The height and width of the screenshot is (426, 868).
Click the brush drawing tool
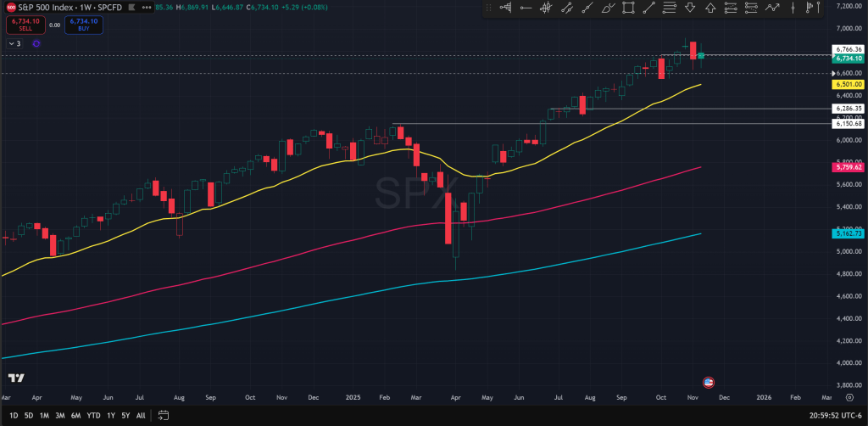pyautogui.click(x=607, y=8)
